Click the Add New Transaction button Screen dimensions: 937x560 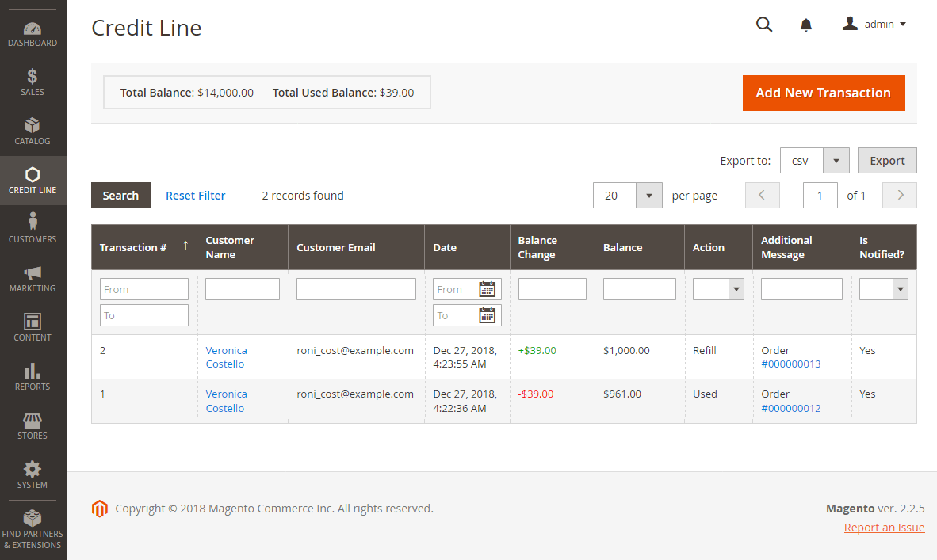click(x=823, y=93)
